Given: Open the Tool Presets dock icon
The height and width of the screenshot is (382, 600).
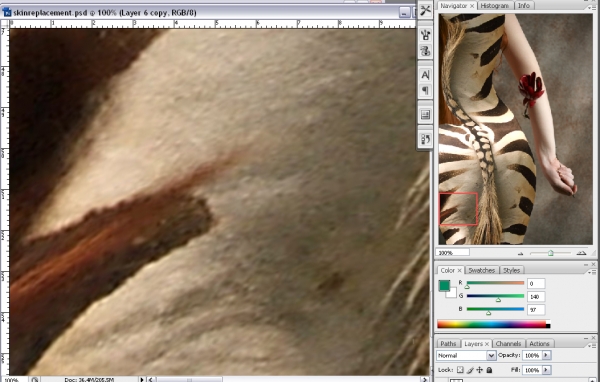Looking at the screenshot, I should 425,10.
